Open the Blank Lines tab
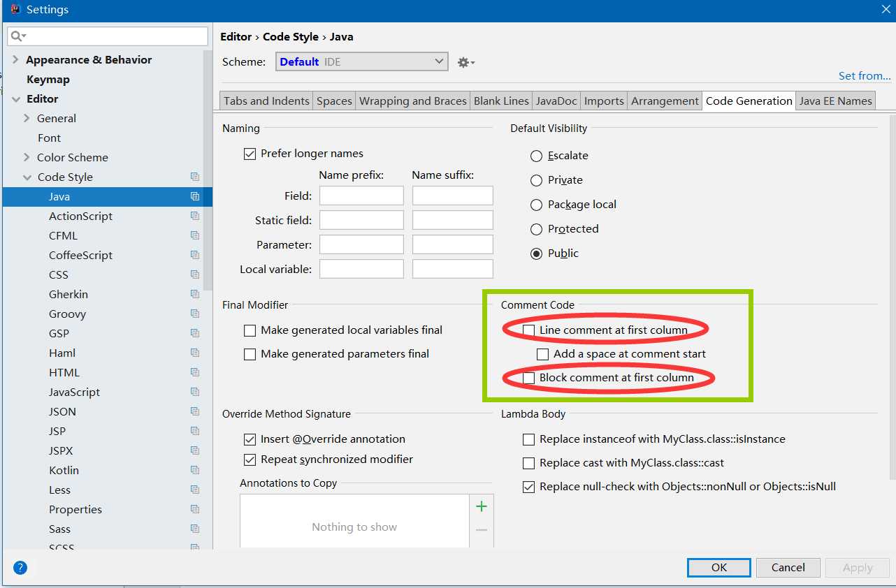The height and width of the screenshot is (588, 896). tap(501, 101)
